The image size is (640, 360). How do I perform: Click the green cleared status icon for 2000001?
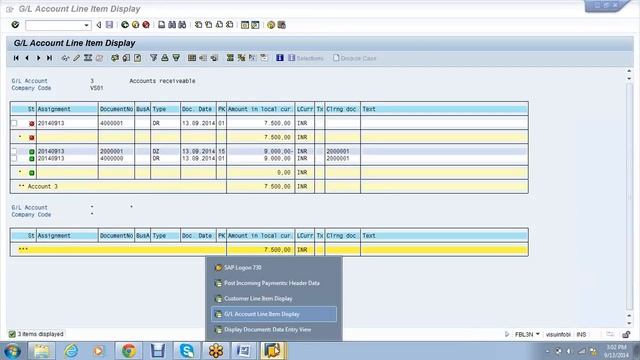[x=31, y=151]
